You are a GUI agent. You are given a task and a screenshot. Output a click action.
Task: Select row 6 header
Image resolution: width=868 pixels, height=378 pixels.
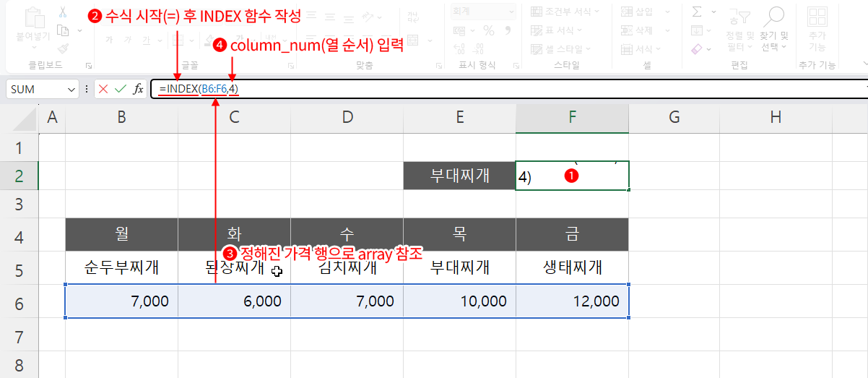(19, 301)
